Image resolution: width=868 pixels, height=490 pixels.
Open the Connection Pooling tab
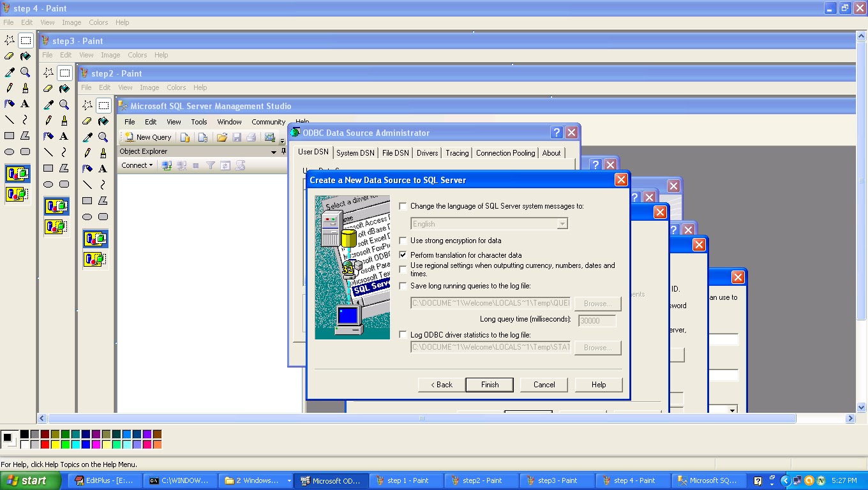click(505, 153)
